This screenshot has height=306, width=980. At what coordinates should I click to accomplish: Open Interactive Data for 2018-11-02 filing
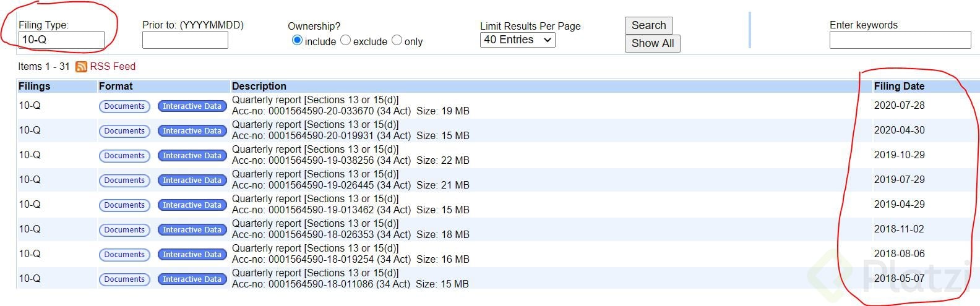click(x=192, y=230)
